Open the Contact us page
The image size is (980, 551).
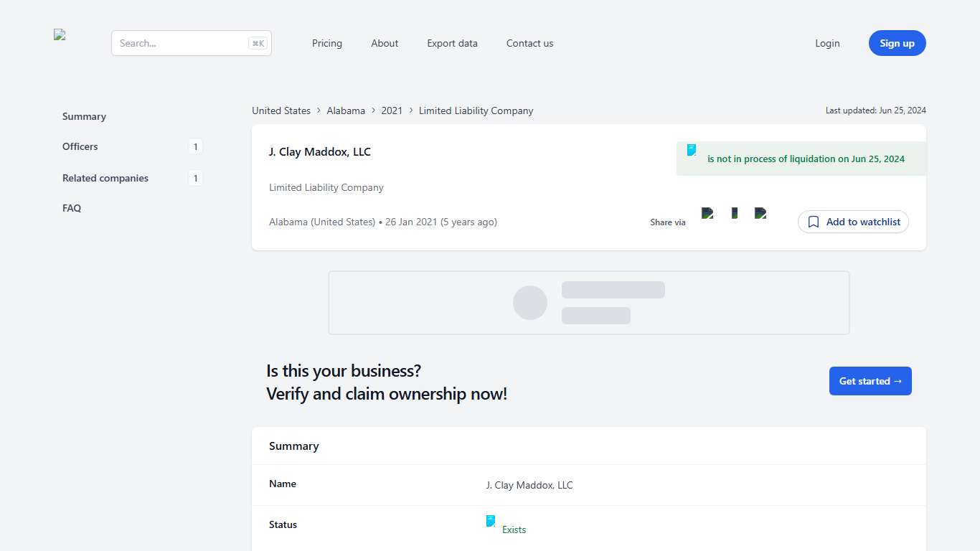529,43
